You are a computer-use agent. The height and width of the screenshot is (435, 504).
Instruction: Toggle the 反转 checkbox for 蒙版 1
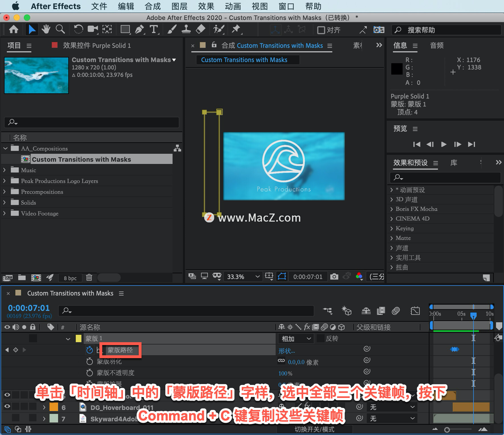pos(321,338)
